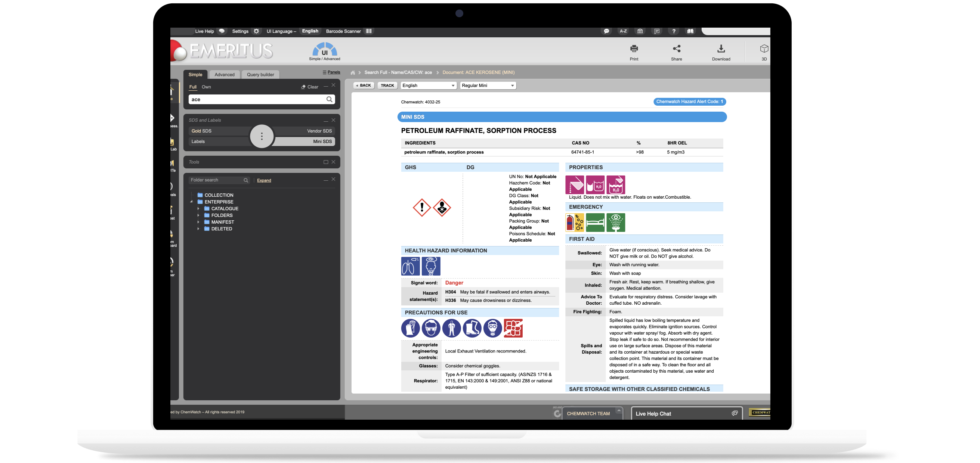Expand the FOLDERS folder
980x463 pixels.
198,215
